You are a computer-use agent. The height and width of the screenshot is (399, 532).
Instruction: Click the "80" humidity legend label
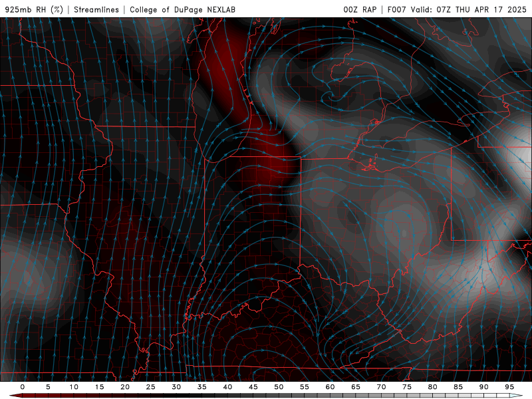432,387
